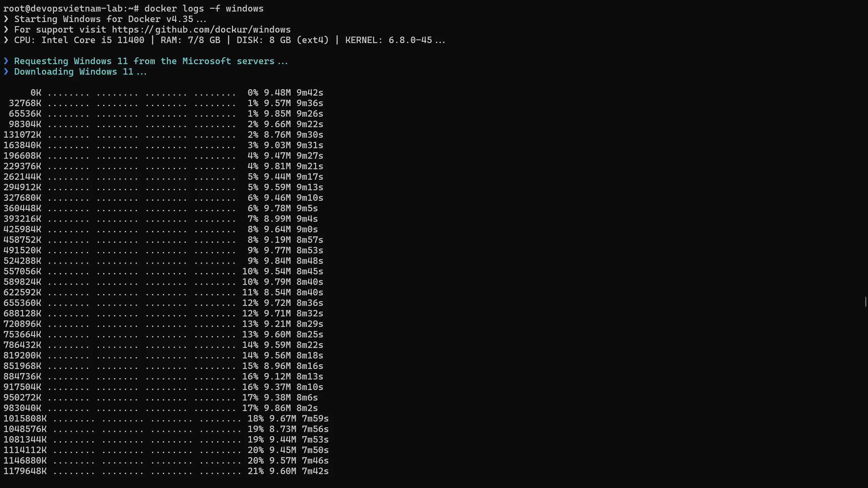Screen dimensions: 868x488
Task: Click the terminal scrollbar thumb on right edge
Action: [x=865, y=301]
